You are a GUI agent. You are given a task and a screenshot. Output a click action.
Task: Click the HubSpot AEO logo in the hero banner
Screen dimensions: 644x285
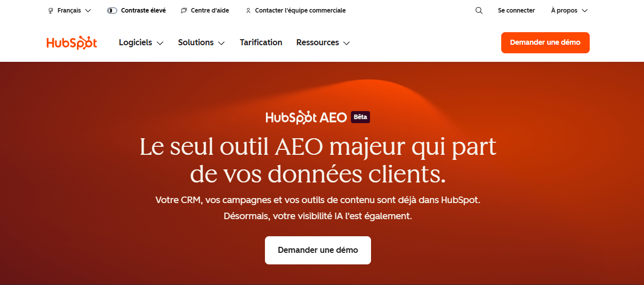(x=306, y=117)
